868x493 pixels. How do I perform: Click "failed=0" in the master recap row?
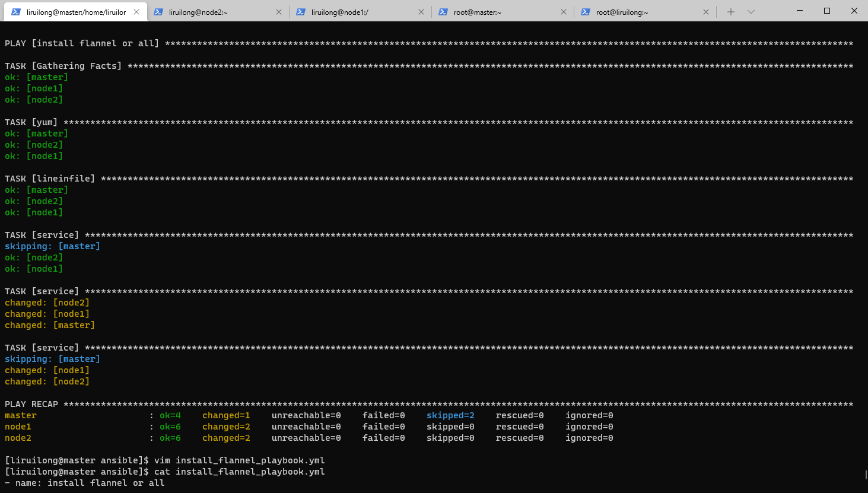coord(384,415)
